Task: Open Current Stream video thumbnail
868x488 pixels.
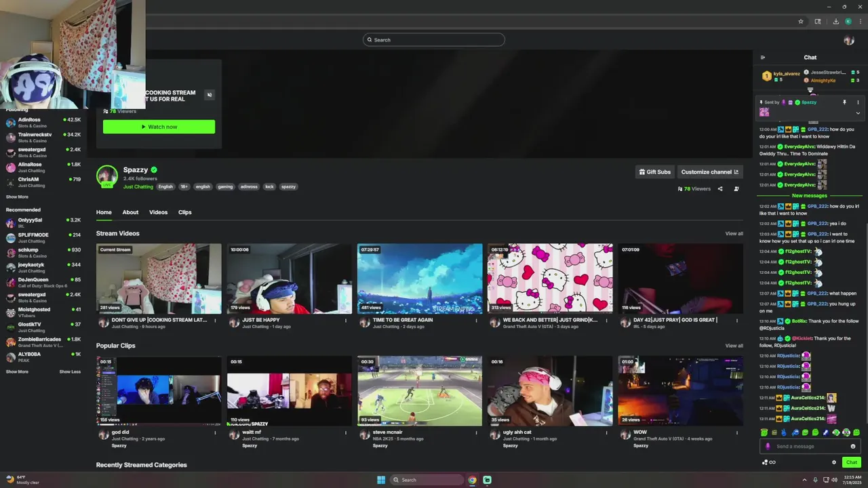Action: coord(159,279)
